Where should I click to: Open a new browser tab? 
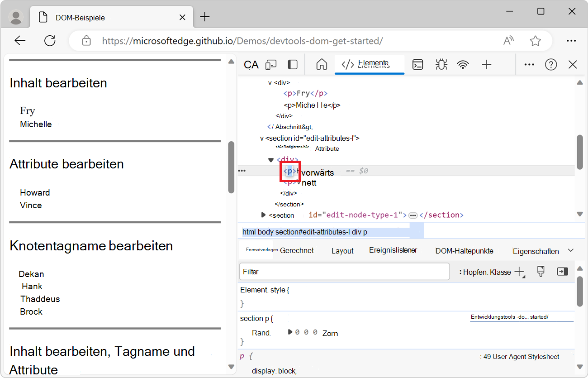(205, 17)
